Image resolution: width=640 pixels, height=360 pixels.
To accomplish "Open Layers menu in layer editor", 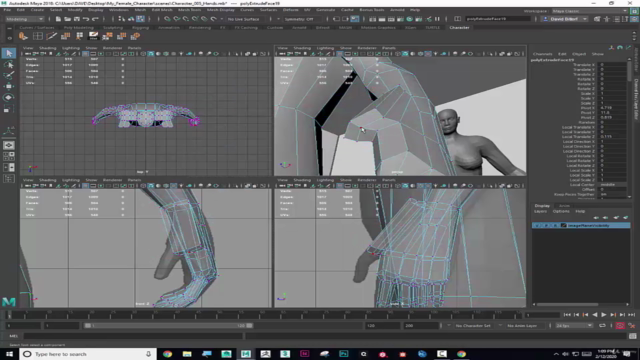I will point(540,211).
